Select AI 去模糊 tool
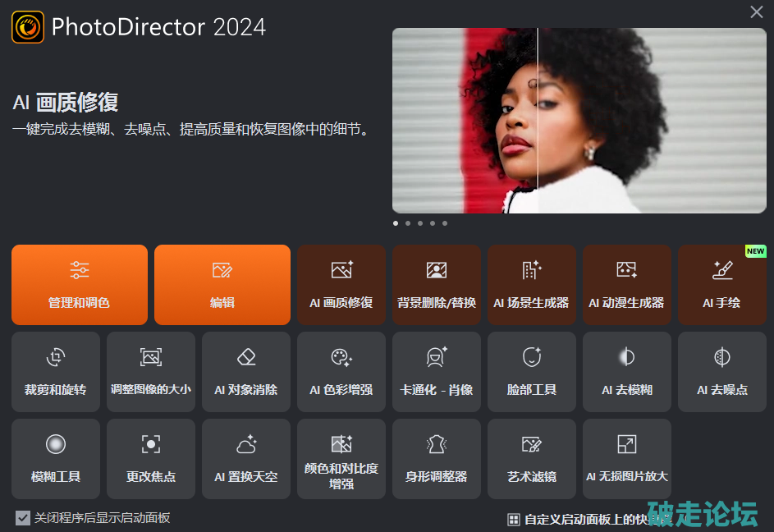 pyautogui.click(x=627, y=371)
